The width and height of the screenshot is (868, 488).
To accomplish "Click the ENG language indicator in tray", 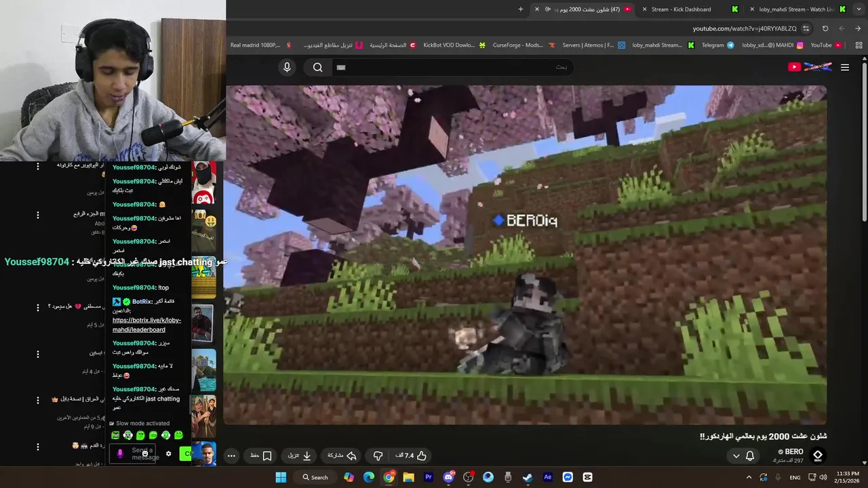I will [795, 477].
